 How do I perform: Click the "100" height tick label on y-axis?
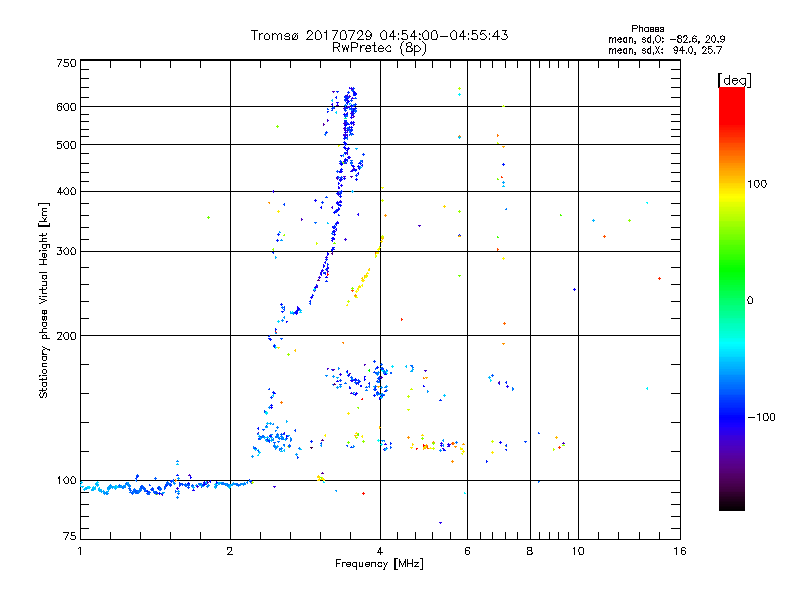66,481
